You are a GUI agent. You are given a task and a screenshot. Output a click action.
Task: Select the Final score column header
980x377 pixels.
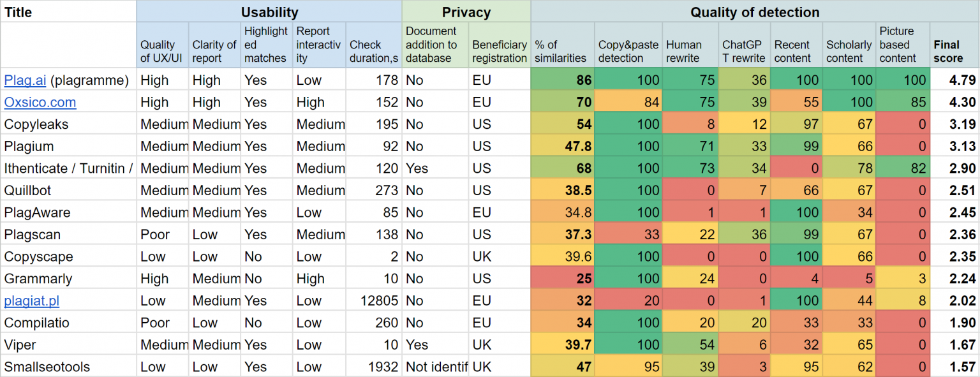954,51
